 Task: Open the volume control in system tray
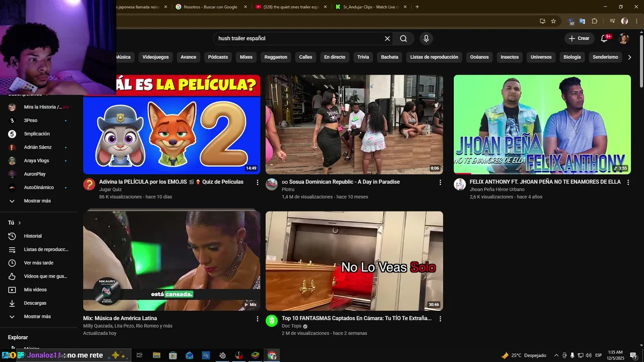point(589,355)
